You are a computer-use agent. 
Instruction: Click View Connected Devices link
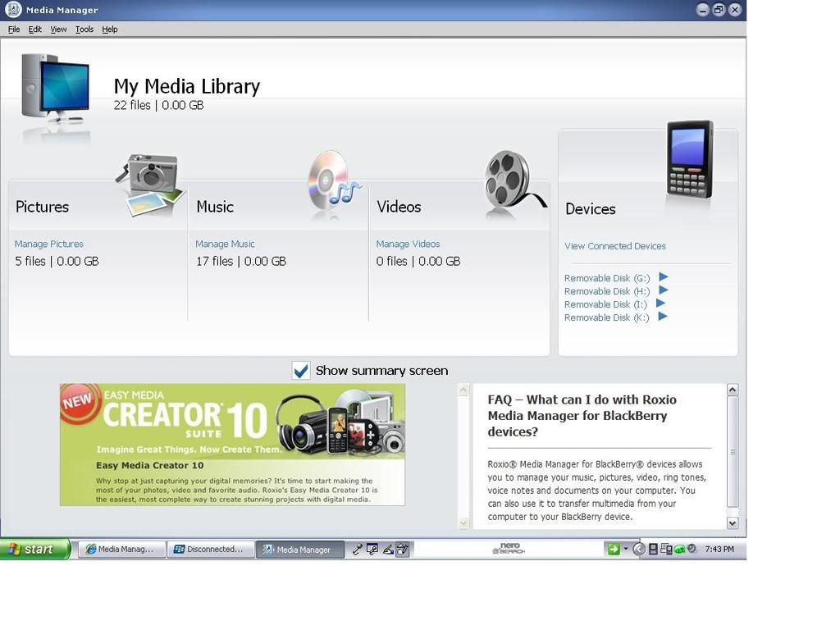[615, 246]
